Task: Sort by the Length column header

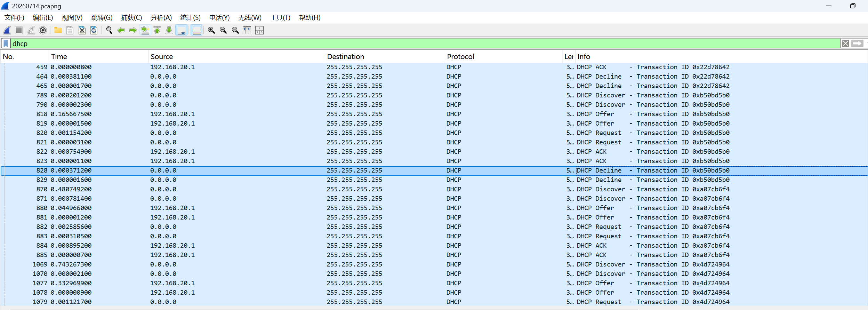Action: point(569,57)
